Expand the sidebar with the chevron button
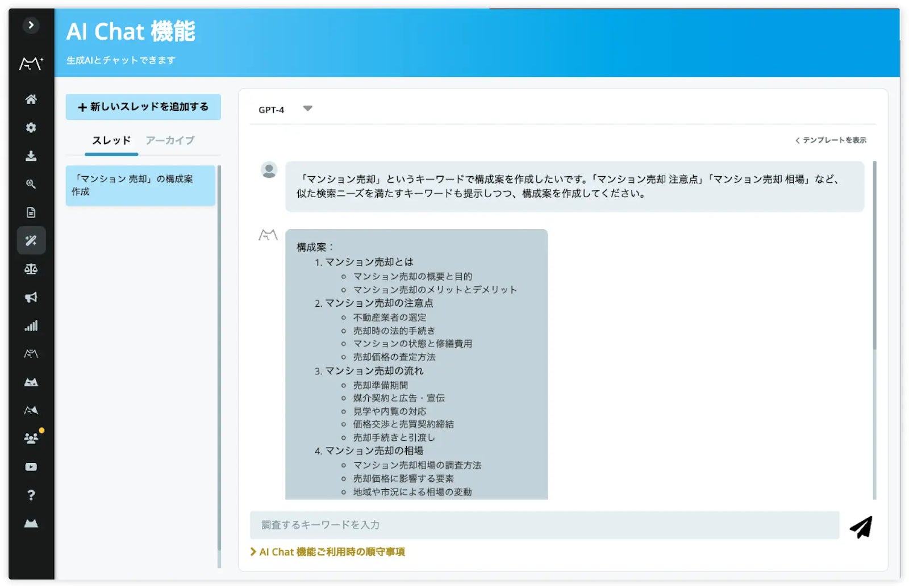 coord(31,25)
